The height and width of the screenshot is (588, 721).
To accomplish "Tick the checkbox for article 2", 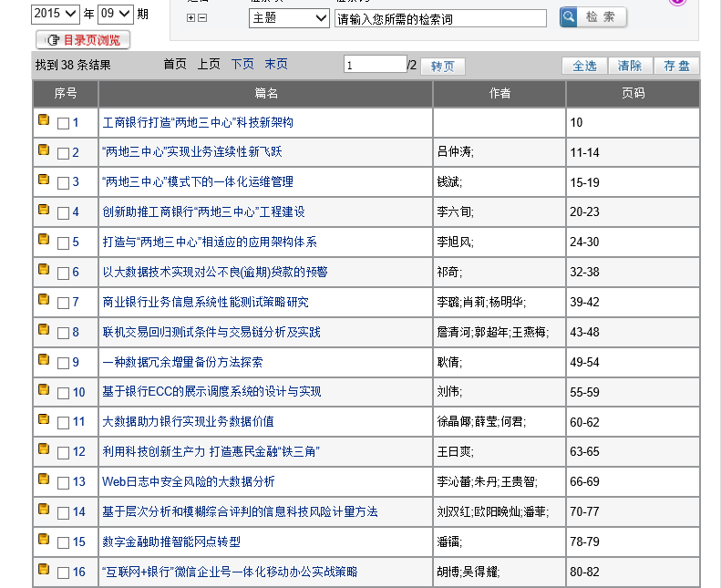I will tap(63, 153).
